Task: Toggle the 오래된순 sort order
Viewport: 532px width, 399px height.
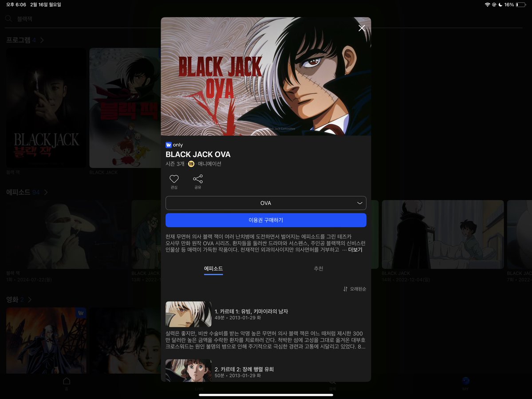Action: tap(355, 289)
